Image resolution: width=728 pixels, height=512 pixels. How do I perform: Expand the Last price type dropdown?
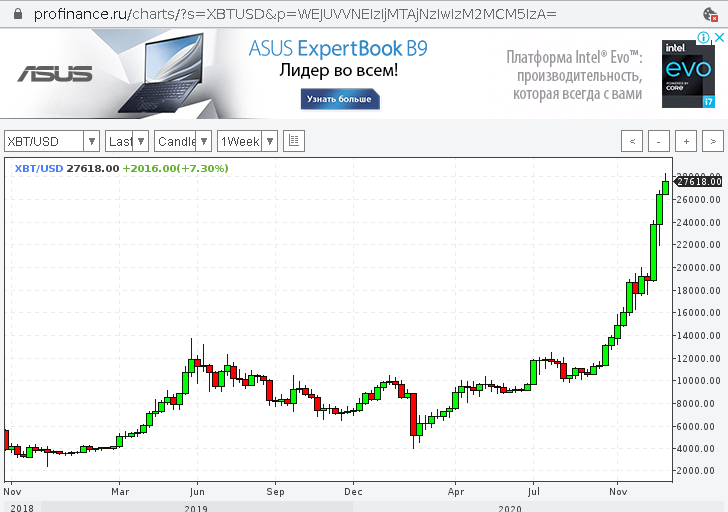point(128,141)
